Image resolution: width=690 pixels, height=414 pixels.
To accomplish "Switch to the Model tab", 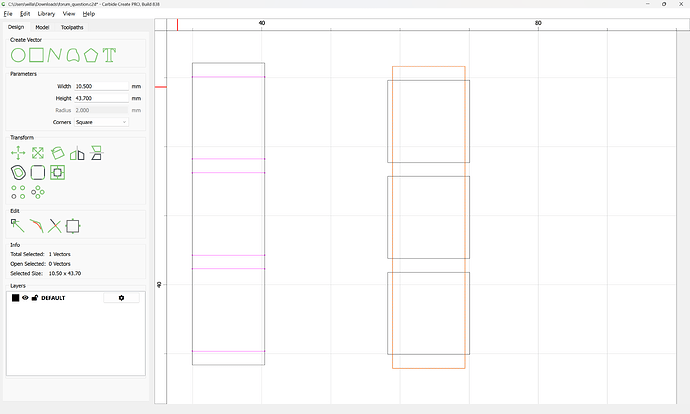I will 42,27.
